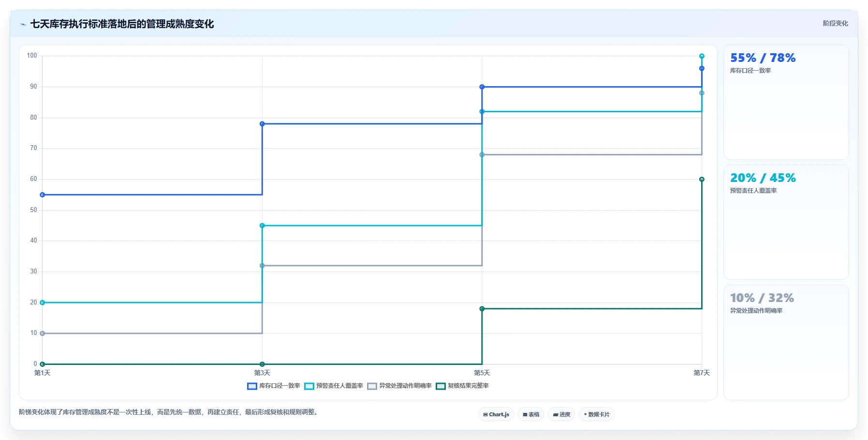This screenshot has height=440, width=868.
Task: Select the 20% / 45% 预警责任人覆盖率 card
Action: (786, 222)
